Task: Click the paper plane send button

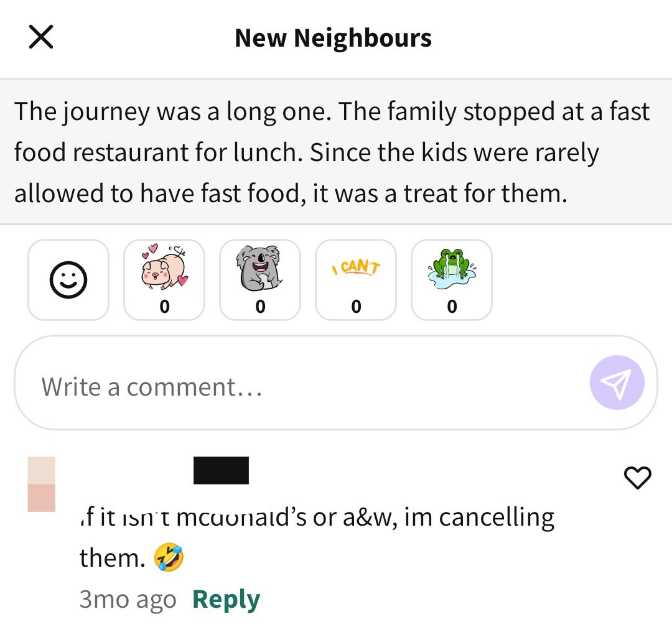Action: click(x=617, y=383)
